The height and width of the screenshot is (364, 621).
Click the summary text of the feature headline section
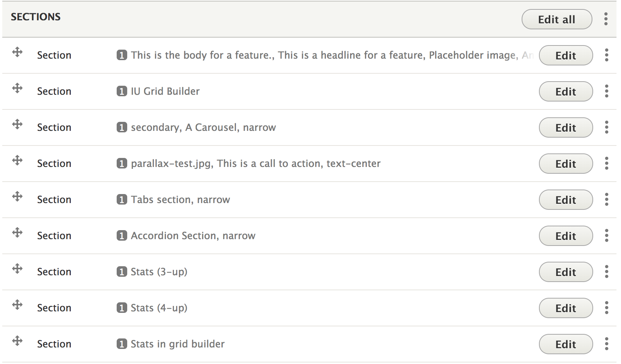click(332, 55)
